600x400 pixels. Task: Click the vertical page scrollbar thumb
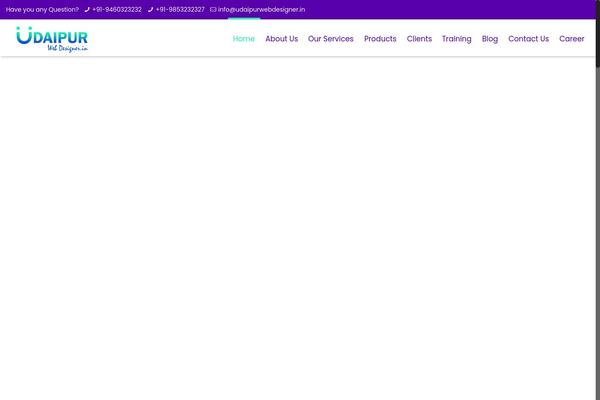pyautogui.click(x=598, y=34)
